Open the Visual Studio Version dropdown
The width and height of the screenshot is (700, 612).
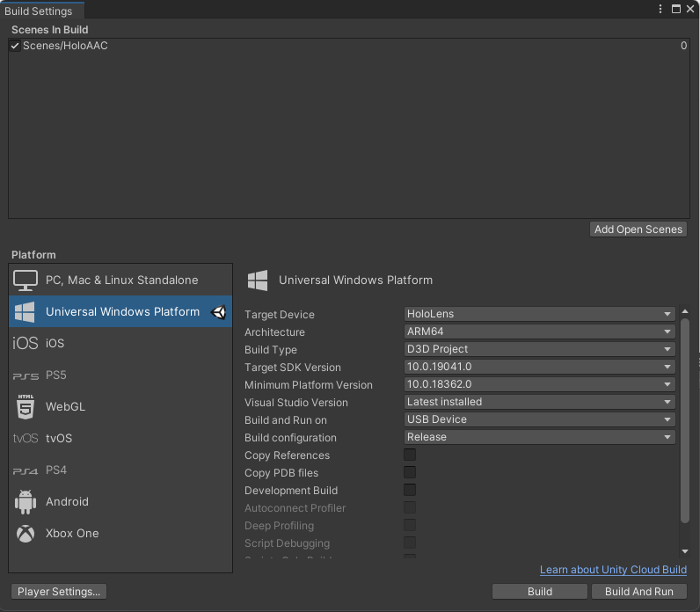[x=539, y=402]
